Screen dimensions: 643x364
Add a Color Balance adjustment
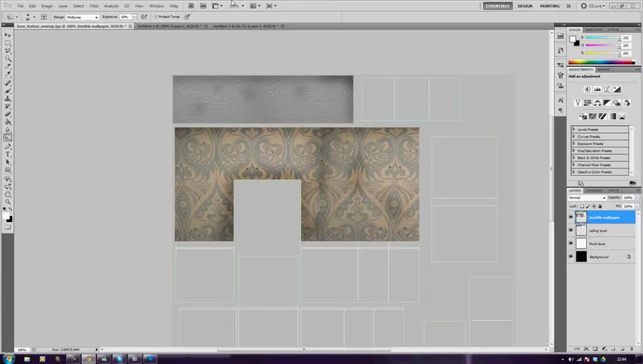(597, 103)
